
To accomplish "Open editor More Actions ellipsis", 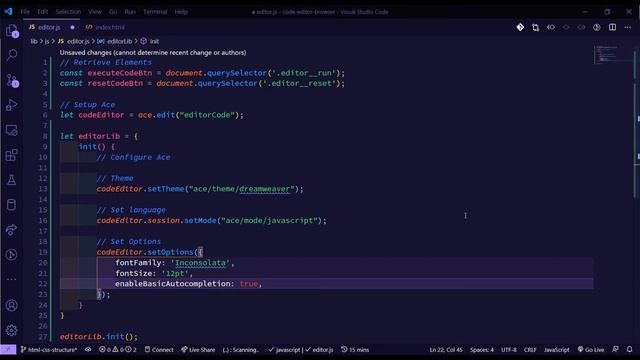I will [x=628, y=27].
